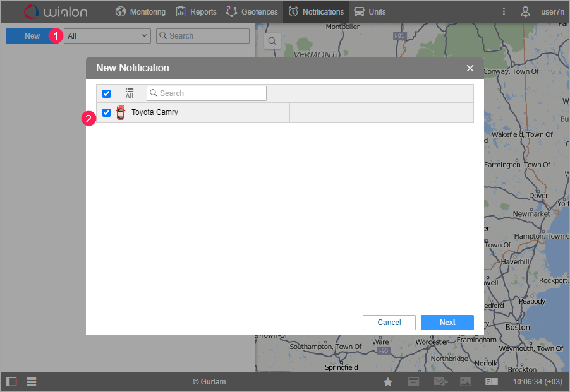The image size is (570, 392).
Task: Click the Toyota Camry car icon
Action: click(x=121, y=112)
